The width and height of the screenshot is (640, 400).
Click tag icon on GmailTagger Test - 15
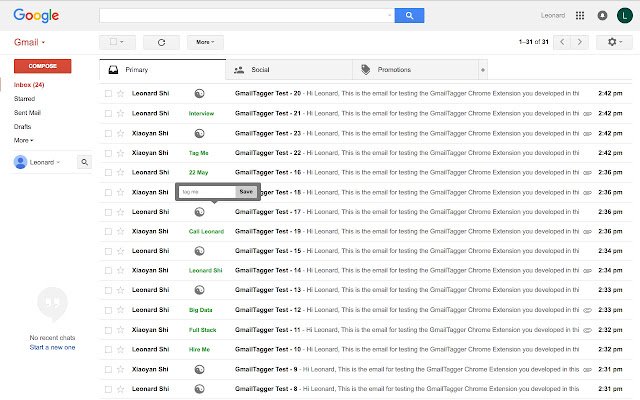(x=199, y=251)
